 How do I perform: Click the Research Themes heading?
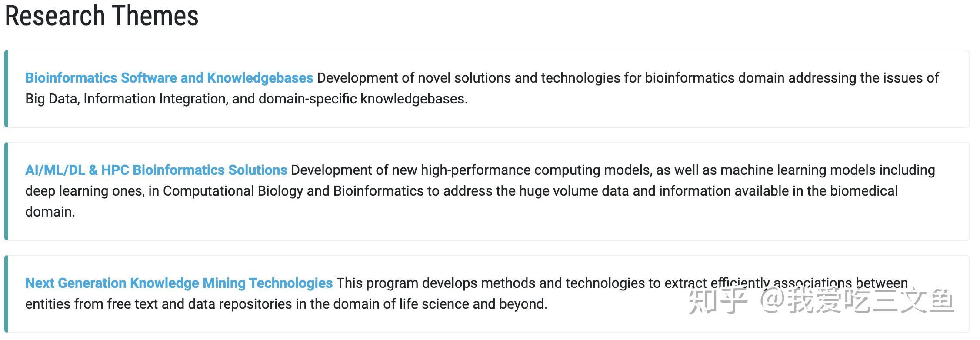pos(102,16)
